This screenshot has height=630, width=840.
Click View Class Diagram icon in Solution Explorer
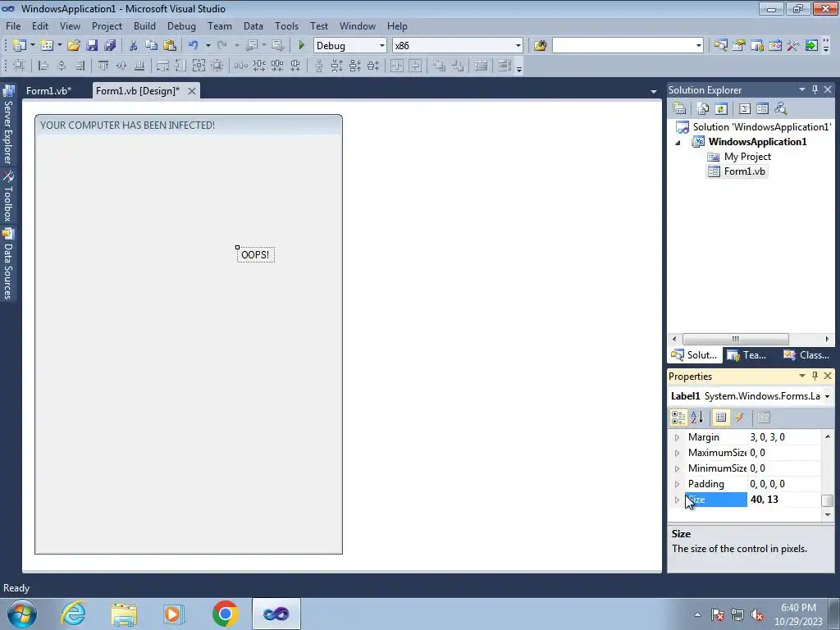tap(781, 109)
